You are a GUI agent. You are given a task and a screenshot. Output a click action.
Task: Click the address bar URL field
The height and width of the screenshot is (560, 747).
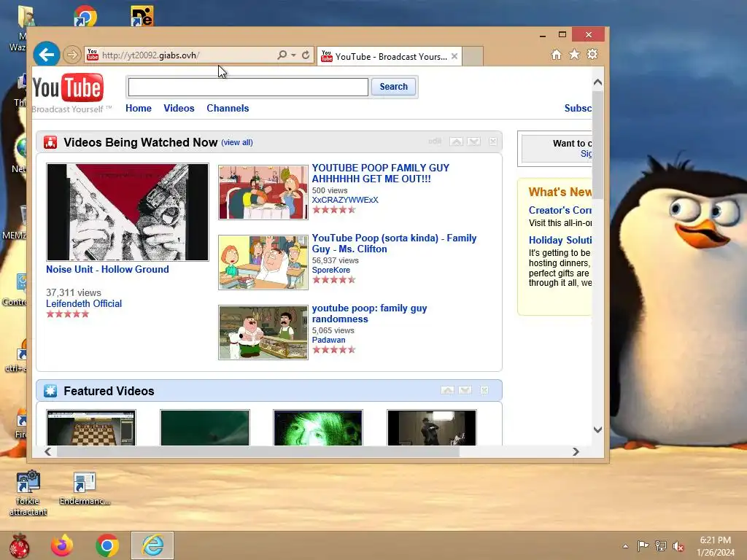187,55
